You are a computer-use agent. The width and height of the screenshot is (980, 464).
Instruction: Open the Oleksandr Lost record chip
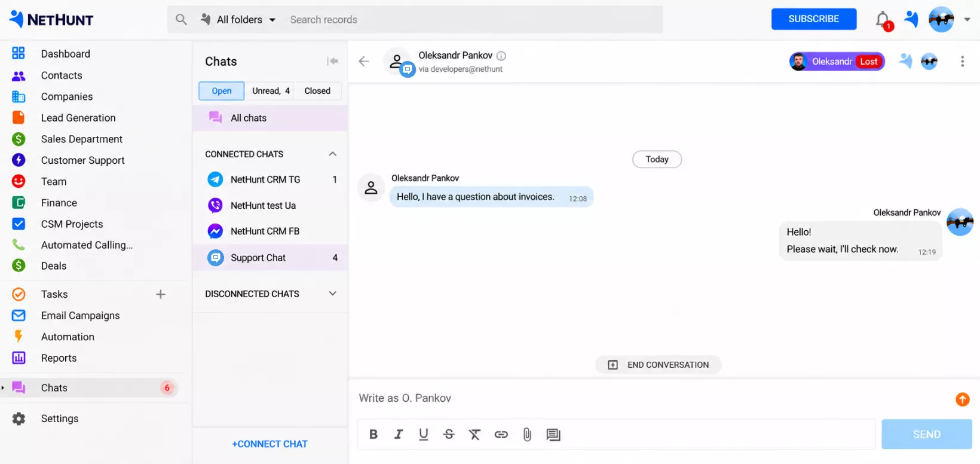pos(837,61)
